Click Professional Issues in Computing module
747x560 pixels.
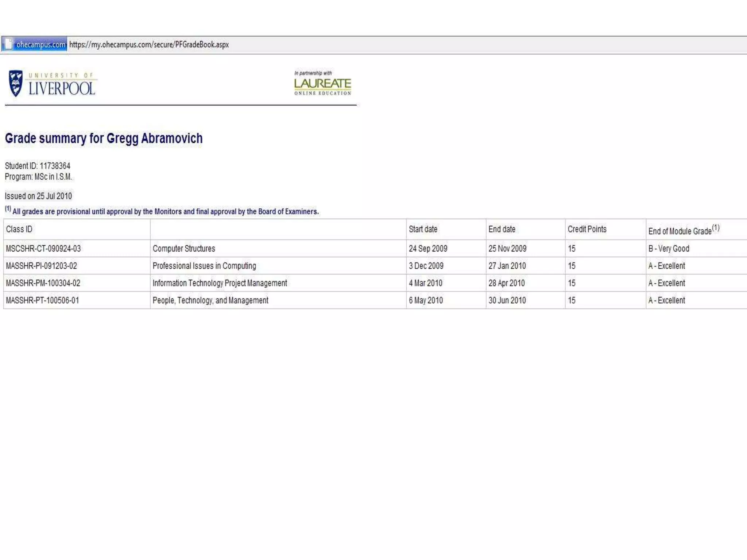coord(204,266)
